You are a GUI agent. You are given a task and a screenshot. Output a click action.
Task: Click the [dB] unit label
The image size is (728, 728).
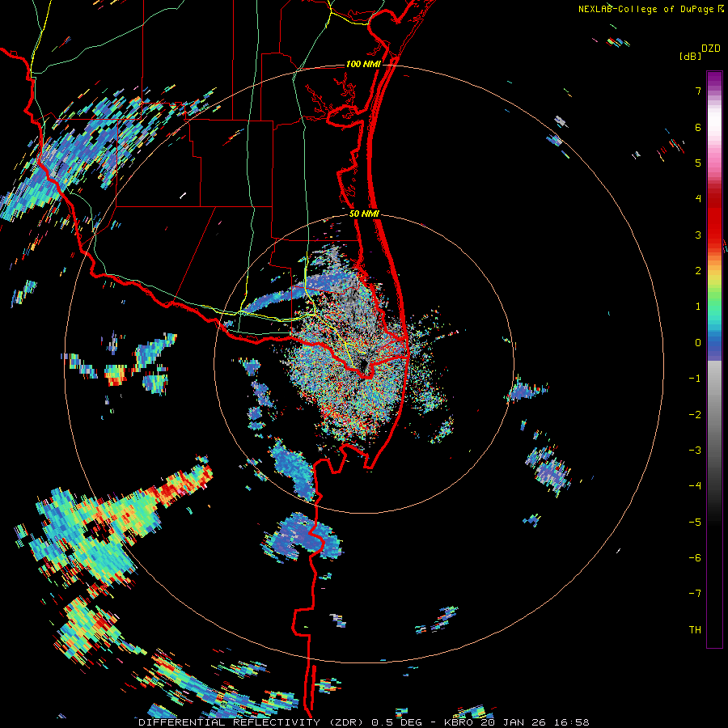(x=691, y=56)
